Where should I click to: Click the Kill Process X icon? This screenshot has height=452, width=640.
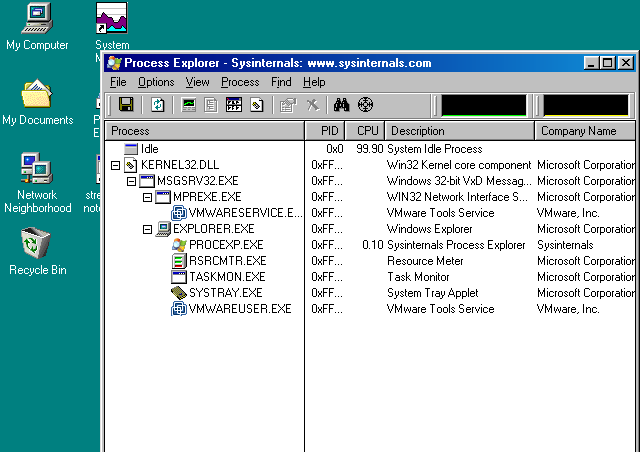click(313, 105)
